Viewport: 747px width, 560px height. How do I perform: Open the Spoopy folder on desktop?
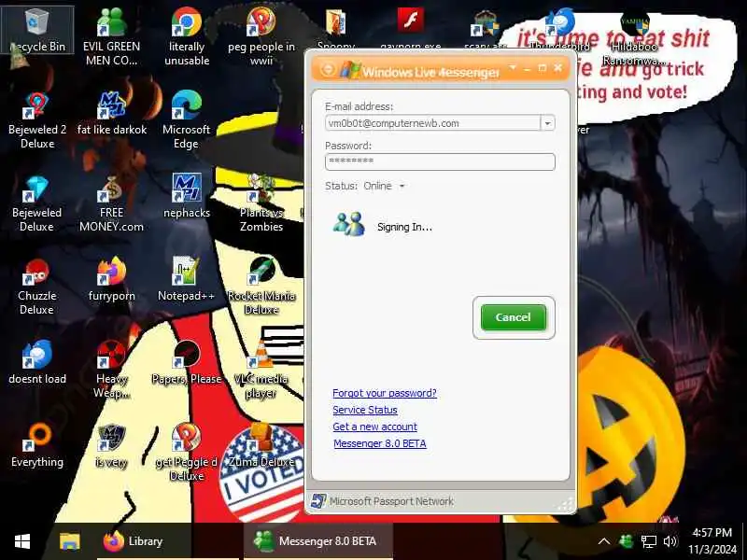336,21
